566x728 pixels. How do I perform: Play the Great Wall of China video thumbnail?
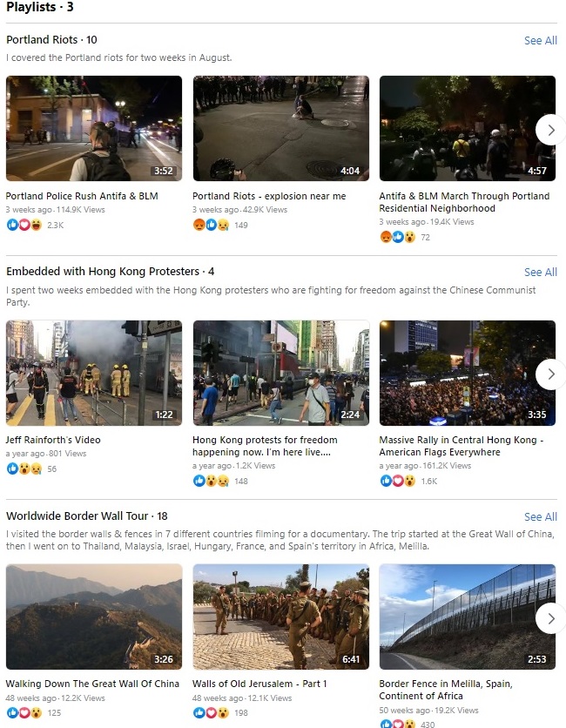(94, 617)
